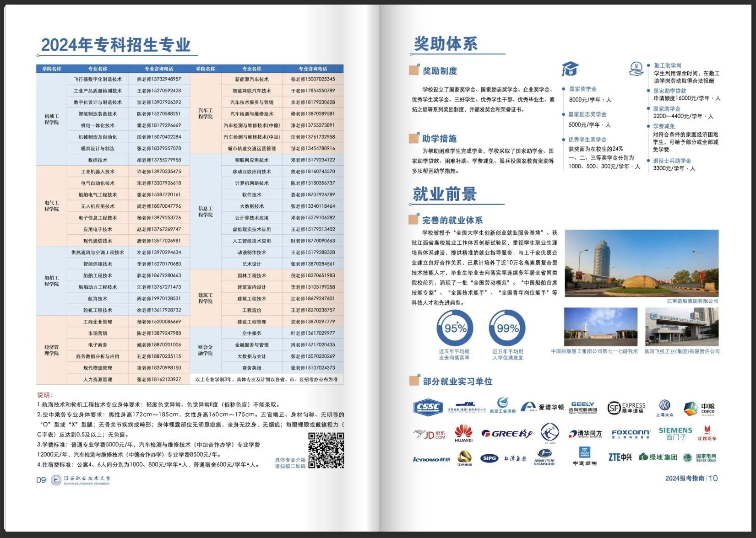Click the 99% employer satisfaction circle
756x538 pixels.
(x=507, y=328)
